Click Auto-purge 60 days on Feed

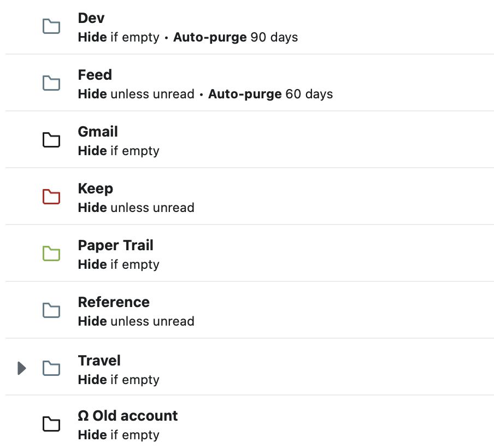coord(270,95)
